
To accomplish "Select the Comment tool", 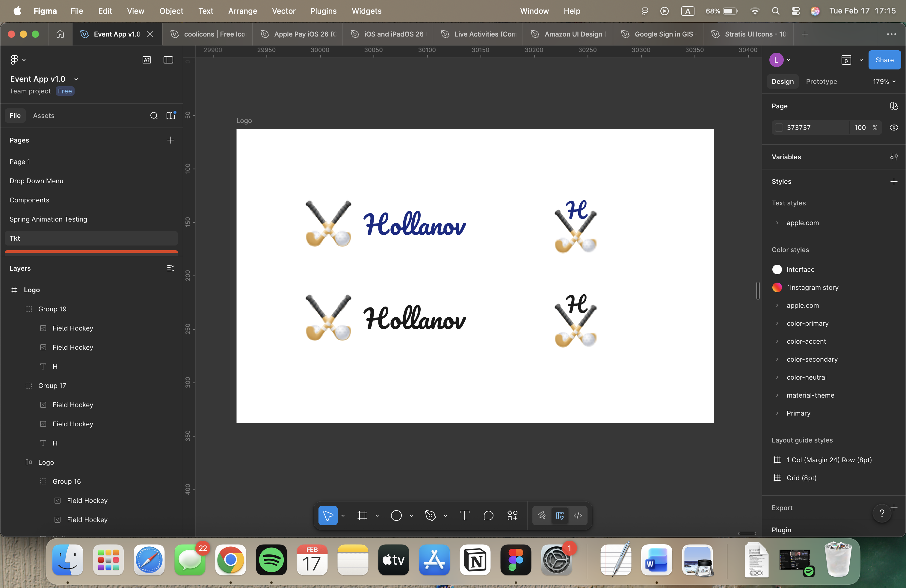I will pyautogui.click(x=488, y=515).
